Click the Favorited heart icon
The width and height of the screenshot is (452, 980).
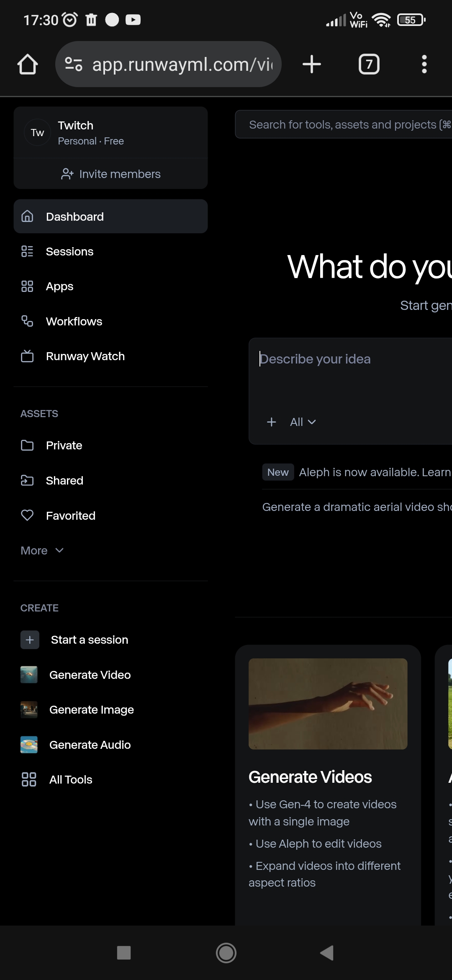(x=27, y=515)
